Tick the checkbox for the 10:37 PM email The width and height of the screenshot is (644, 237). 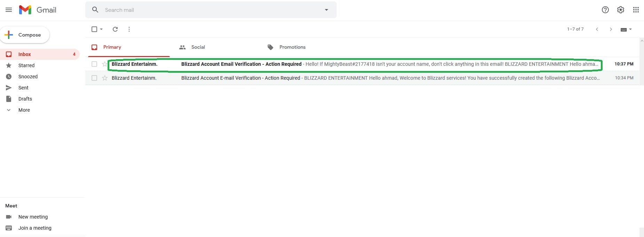tap(94, 64)
